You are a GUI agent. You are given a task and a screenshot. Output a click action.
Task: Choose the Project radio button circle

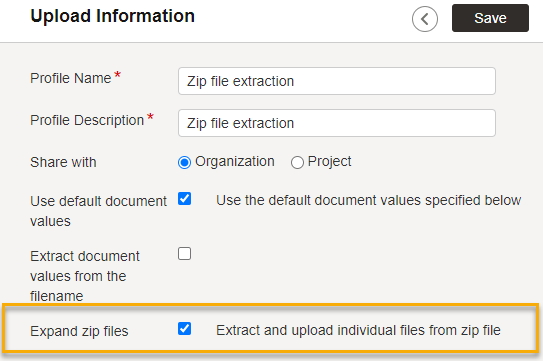(297, 162)
